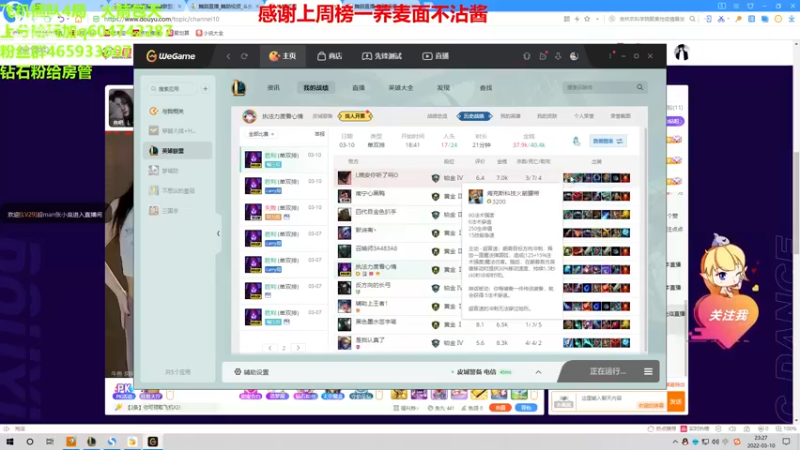Click the 找人开黑 button
Image resolution: width=800 pixels, height=450 pixels.
pyautogui.click(x=355, y=116)
